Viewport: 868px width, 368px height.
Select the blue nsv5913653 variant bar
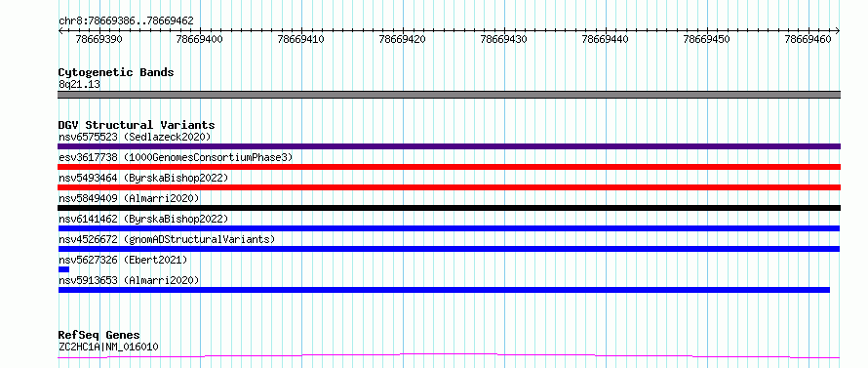click(444, 290)
